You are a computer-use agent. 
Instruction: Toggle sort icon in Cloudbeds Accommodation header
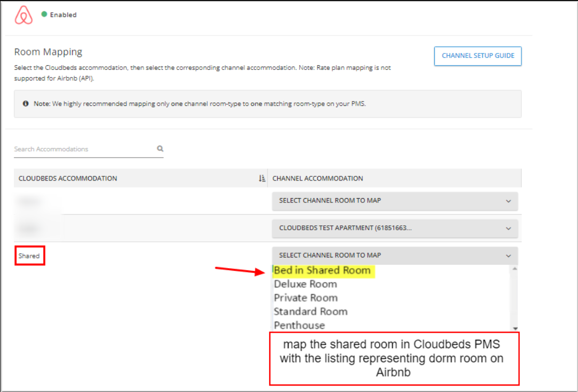click(x=262, y=178)
